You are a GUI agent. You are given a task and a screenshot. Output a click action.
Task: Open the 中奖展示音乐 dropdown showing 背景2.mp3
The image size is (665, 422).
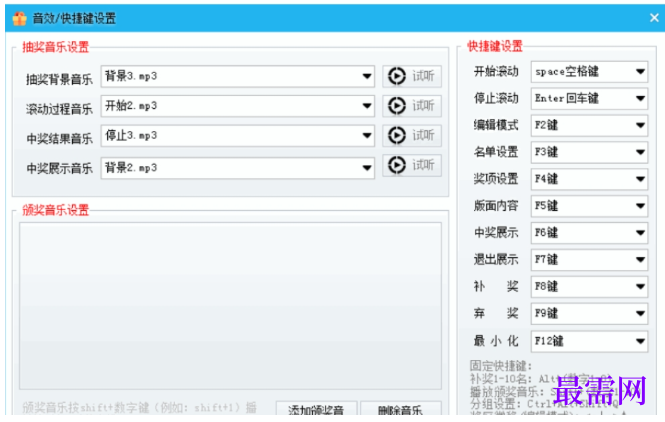pyautogui.click(x=238, y=168)
